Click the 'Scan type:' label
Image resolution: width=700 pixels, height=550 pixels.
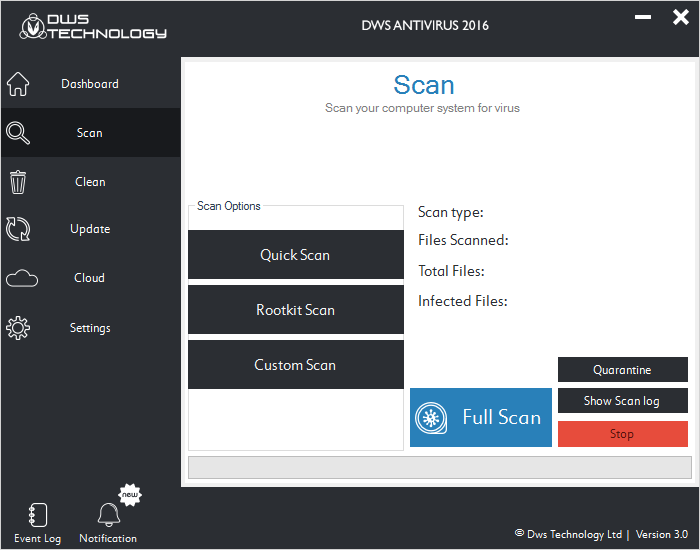pyautogui.click(x=450, y=212)
